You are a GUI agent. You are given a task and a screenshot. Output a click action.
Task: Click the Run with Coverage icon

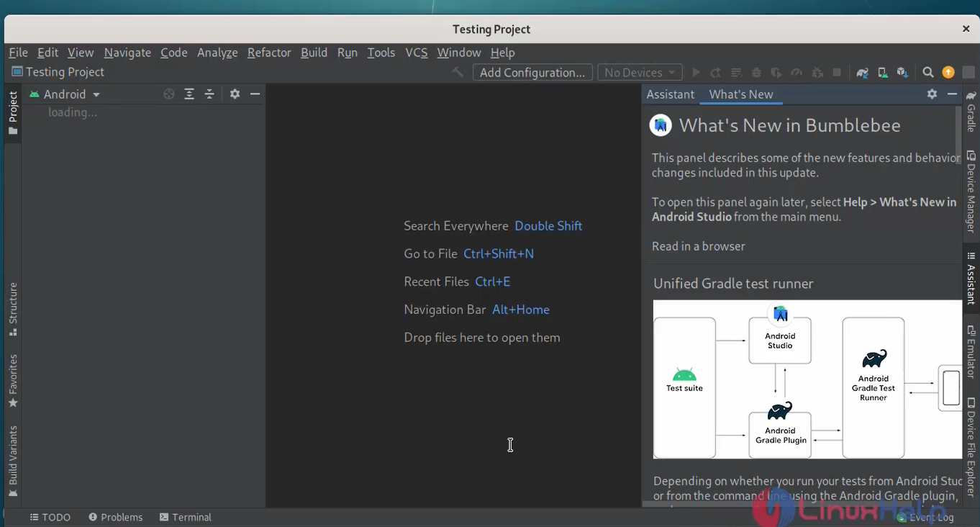[776, 73]
